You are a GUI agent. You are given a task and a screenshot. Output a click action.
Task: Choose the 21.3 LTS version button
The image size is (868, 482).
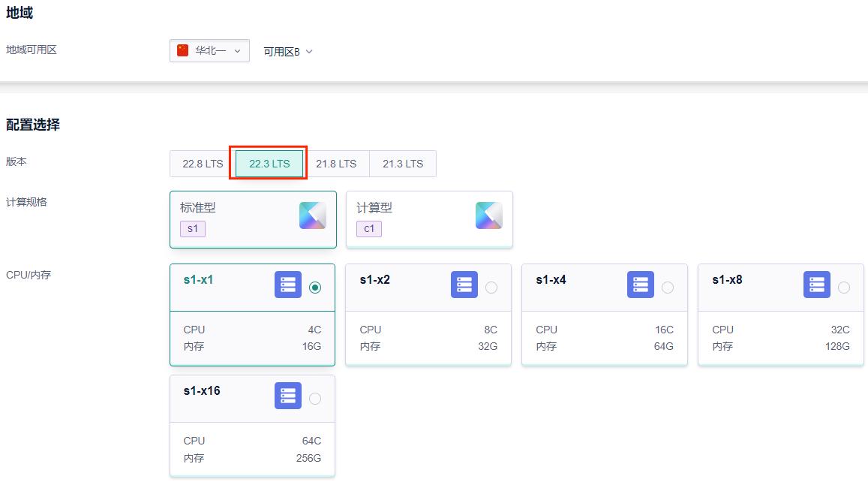tap(403, 164)
